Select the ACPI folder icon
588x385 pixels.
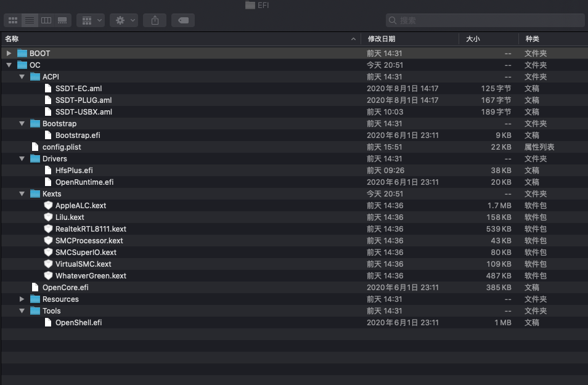pyautogui.click(x=35, y=76)
